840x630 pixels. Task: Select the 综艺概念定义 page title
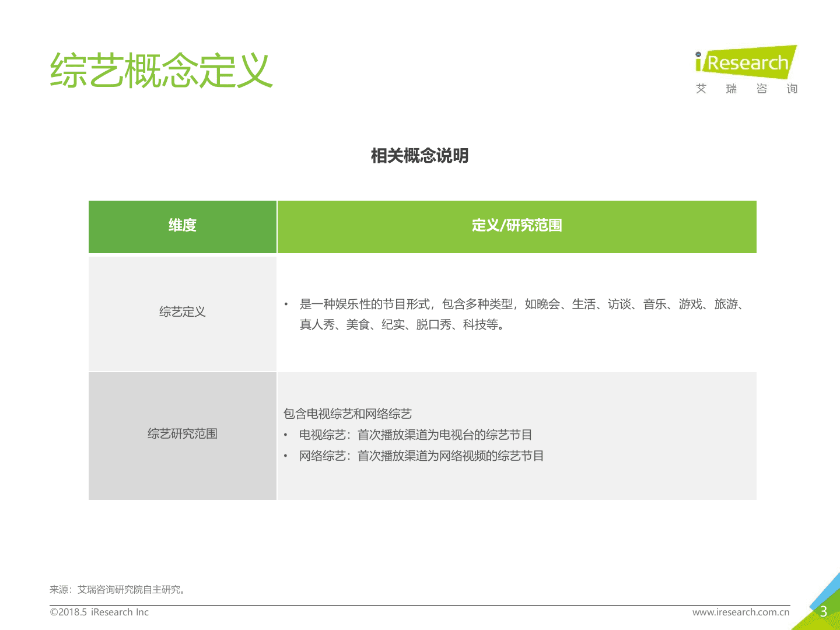click(x=162, y=70)
